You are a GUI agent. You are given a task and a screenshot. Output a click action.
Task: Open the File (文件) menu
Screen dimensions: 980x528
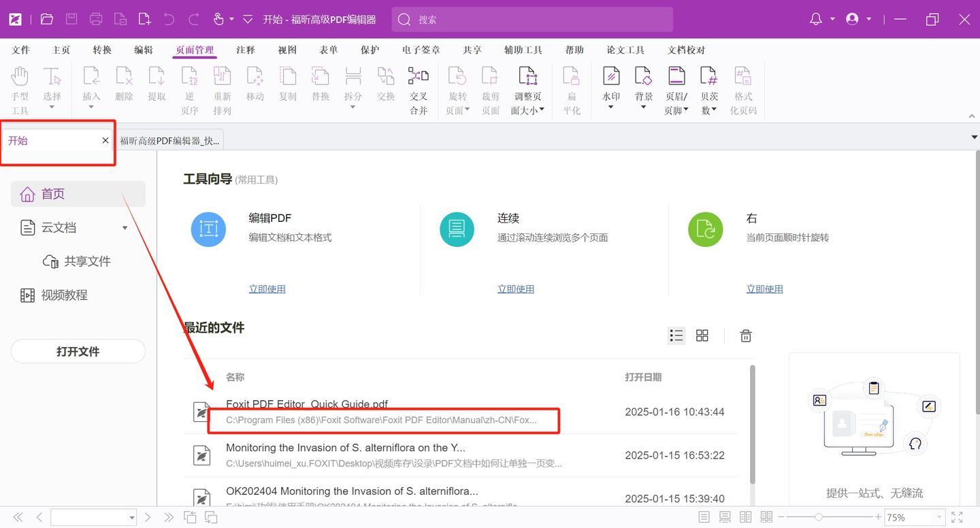pyautogui.click(x=20, y=50)
